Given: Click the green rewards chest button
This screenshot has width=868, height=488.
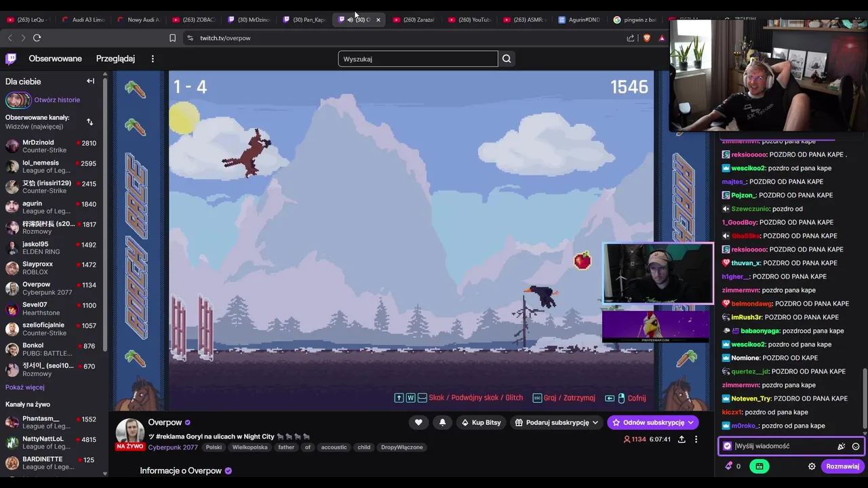Looking at the screenshot, I should (x=759, y=466).
